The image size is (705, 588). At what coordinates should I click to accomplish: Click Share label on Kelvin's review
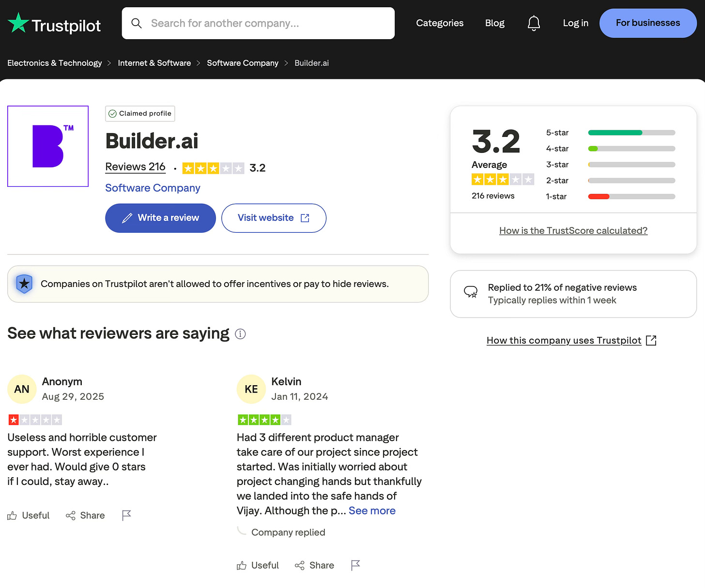322,565
